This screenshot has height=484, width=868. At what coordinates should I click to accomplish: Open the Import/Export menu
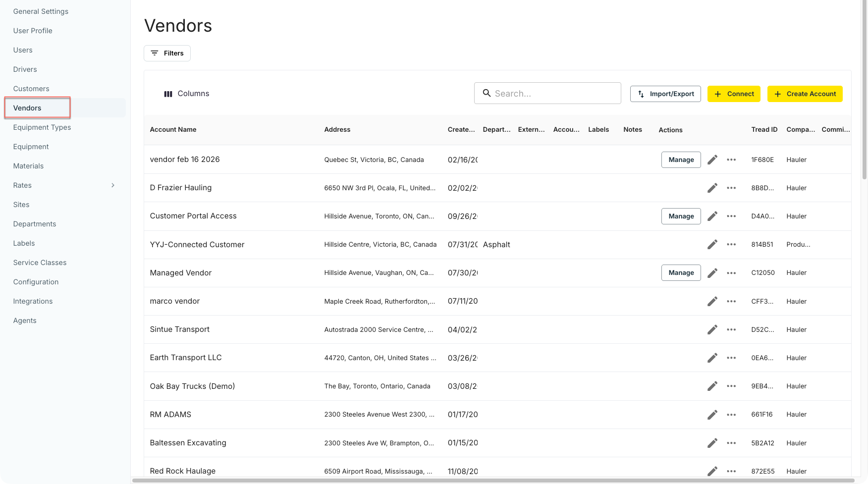665,94
